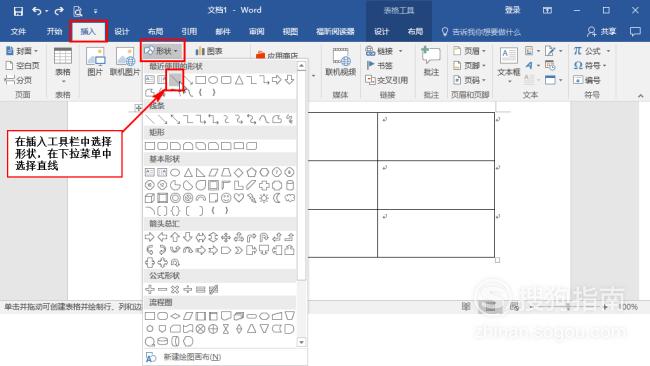Add a 书签 bookmark
This screenshot has width=650, height=366.
(x=380, y=65)
